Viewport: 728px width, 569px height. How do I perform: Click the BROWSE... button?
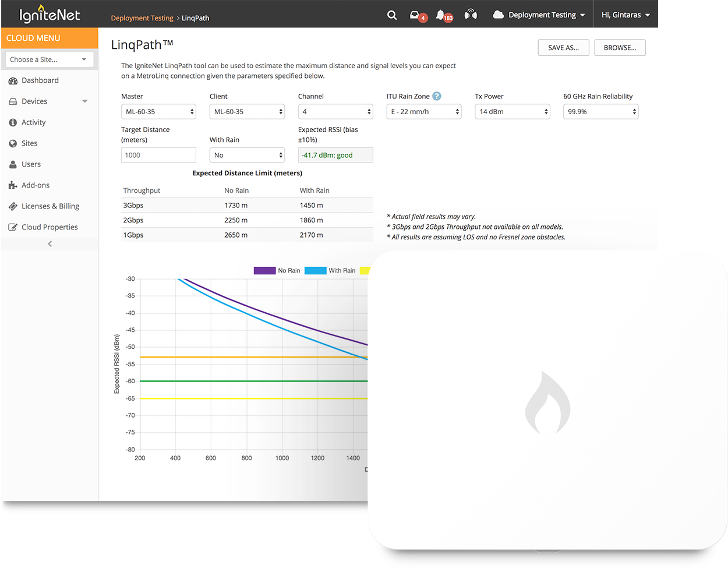(620, 48)
